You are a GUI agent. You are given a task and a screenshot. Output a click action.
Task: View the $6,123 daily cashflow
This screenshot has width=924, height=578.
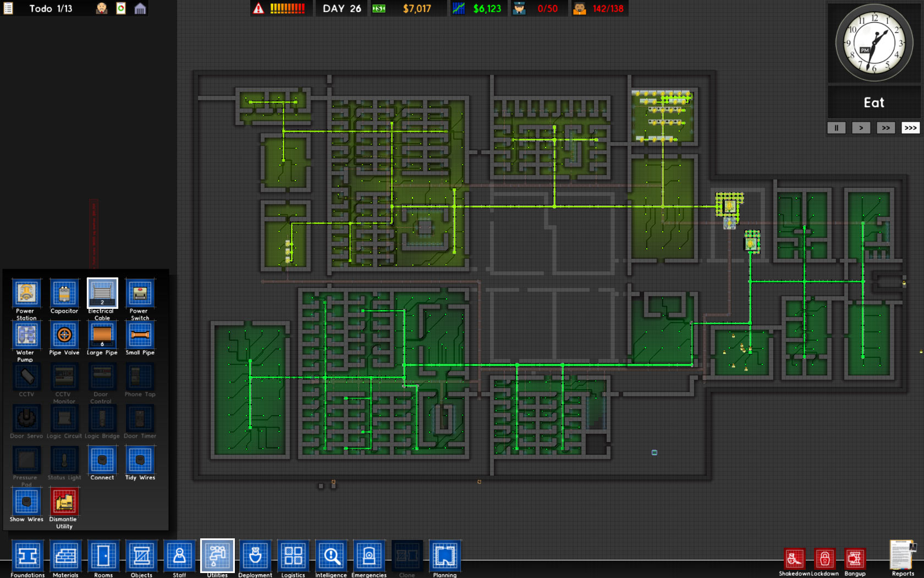point(487,8)
